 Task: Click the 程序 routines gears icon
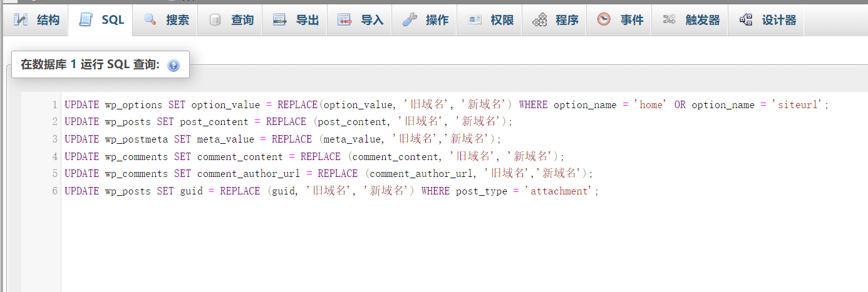point(539,21)
